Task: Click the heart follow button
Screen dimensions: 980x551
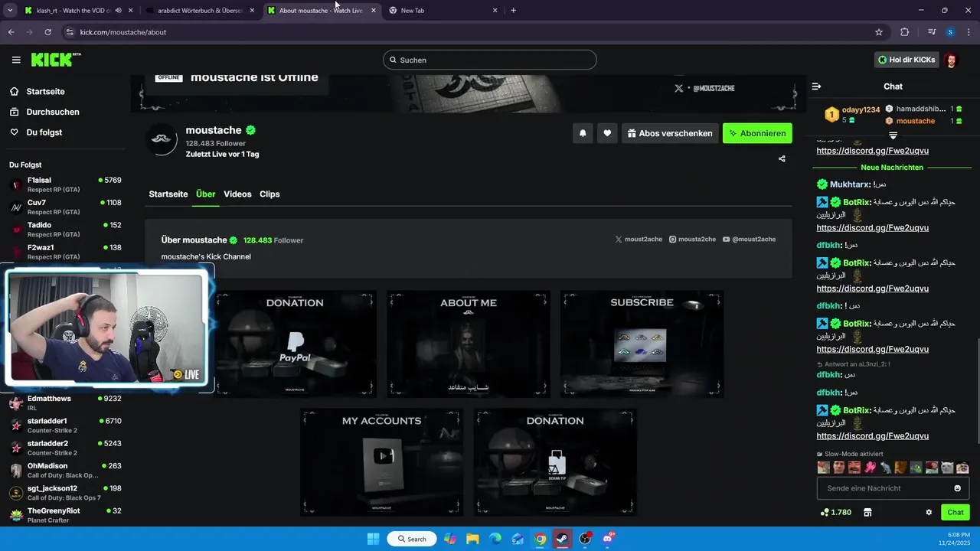Action: point(607,133)
